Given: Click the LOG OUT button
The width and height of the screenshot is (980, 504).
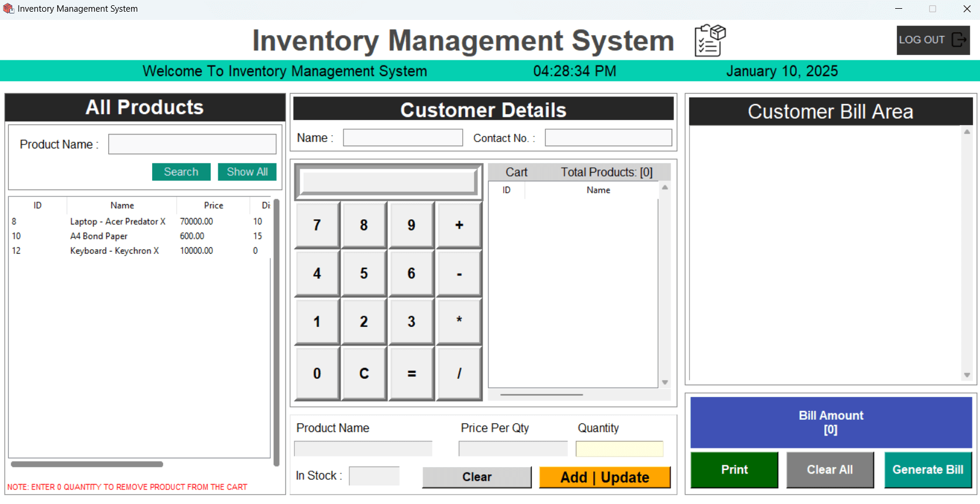Looking at the screenshot, I should 933,40.
